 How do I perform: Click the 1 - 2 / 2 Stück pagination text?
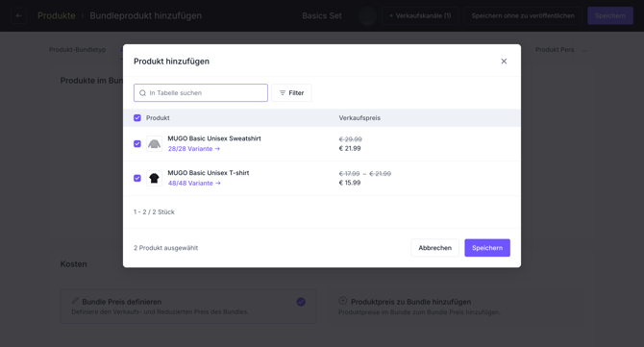tap(154, 211)
